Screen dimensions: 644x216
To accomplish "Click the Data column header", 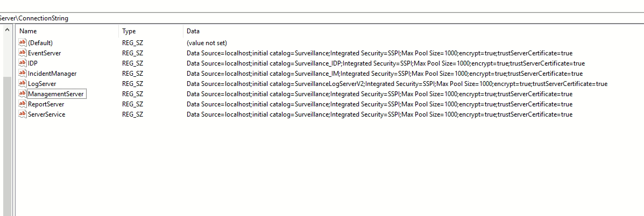I will pos(193,31).
